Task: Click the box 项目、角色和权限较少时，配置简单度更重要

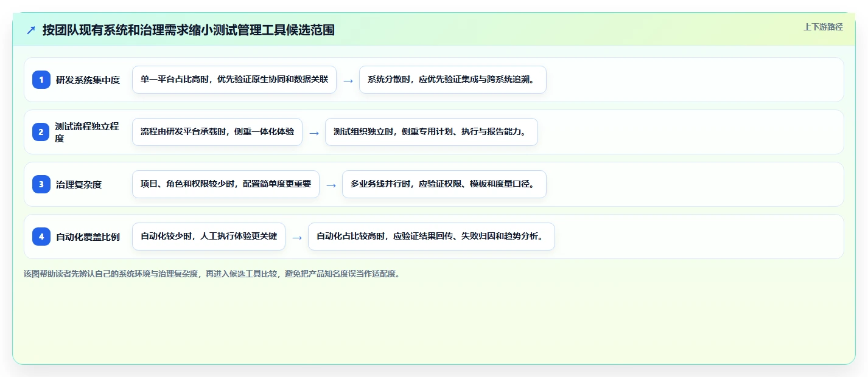Action: point(226,184)
